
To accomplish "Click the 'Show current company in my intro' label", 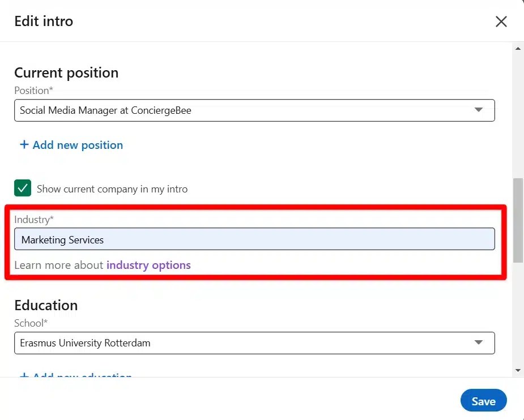I will pos(112,189).
